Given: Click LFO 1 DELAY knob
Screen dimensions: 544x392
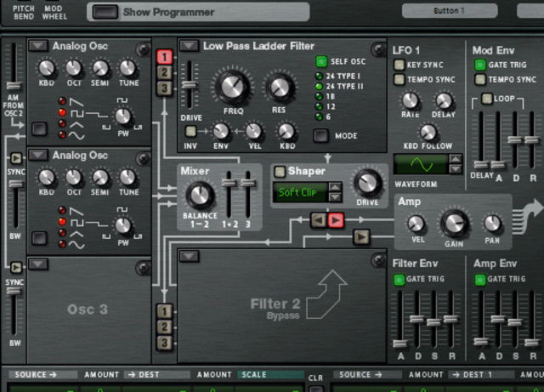Looking at the screenshot, I should [x=444, y=100].
